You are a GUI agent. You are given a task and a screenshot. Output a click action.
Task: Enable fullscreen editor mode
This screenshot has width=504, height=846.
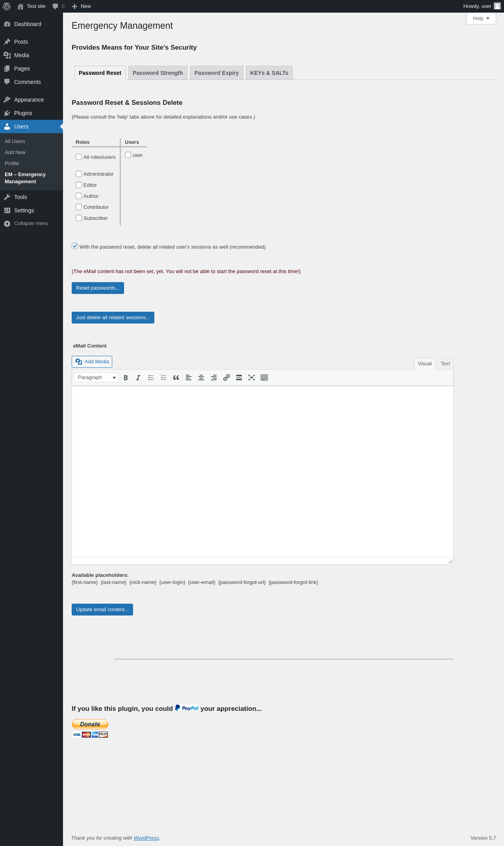[252, 377]
